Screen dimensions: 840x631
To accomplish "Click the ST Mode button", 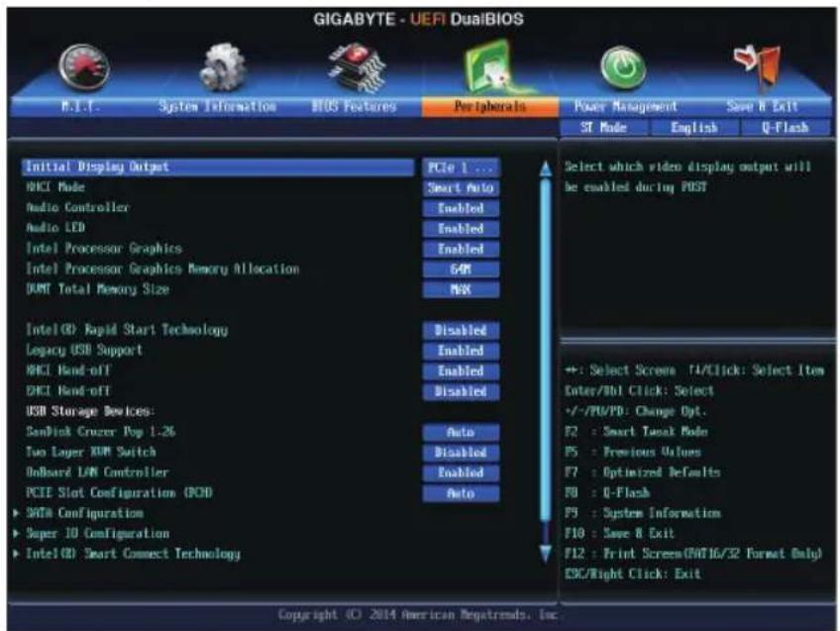I will pyautogui.click(x=604, y=128).
